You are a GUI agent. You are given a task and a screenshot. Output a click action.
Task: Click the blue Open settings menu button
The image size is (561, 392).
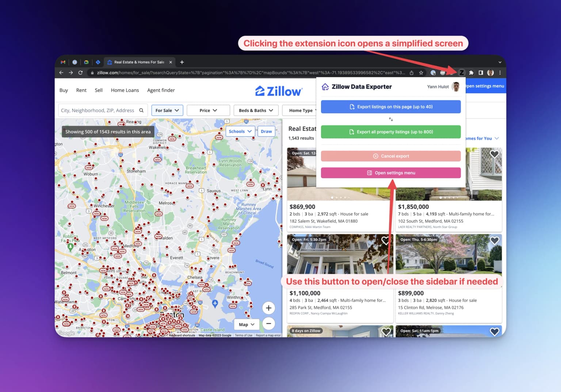coord(486,86)
